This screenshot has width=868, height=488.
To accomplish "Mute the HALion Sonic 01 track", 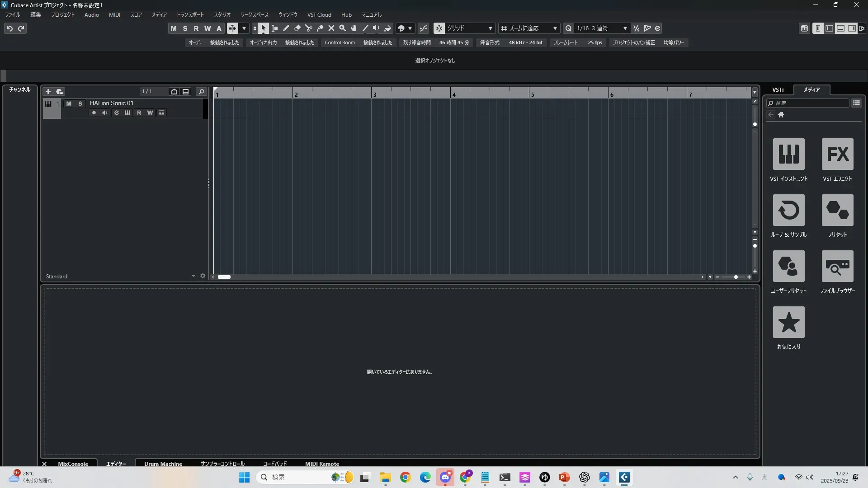I will point(69,103).
